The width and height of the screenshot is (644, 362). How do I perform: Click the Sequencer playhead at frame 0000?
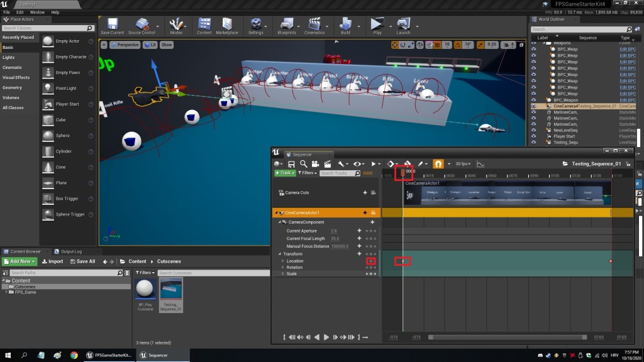coord(403,172)
